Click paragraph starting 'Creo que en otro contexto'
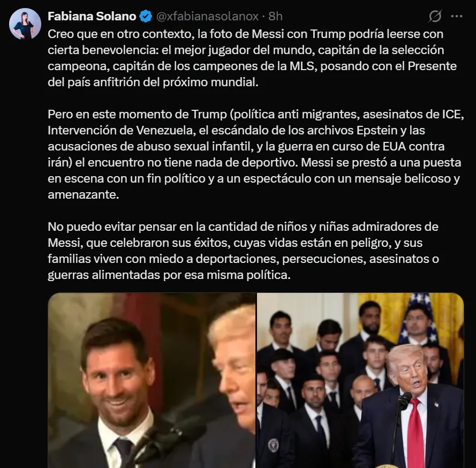The width and height of the screenshot is (476, 468). click(252, 58)
